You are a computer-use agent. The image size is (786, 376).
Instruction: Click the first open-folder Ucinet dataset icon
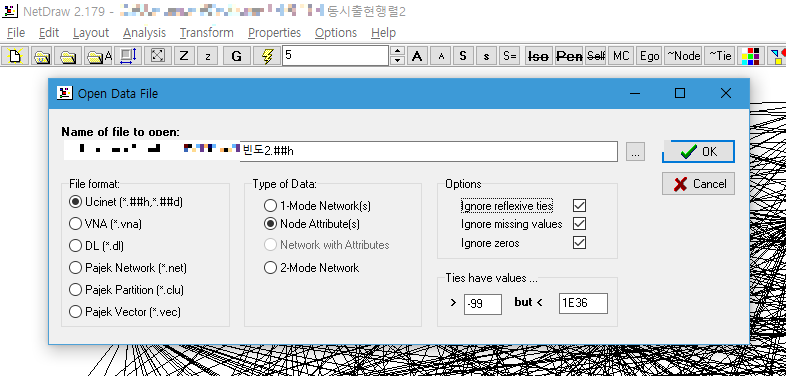click(x=42, y=56)
